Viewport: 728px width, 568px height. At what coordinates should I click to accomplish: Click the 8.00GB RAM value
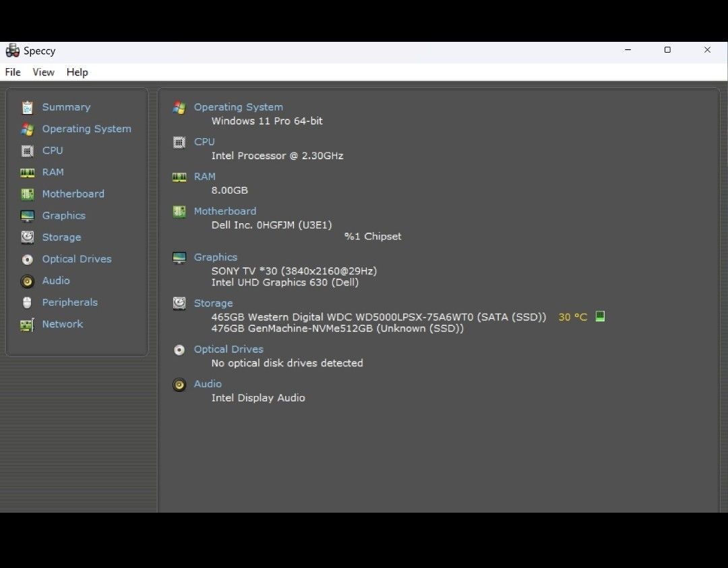[x=230, y=190]
